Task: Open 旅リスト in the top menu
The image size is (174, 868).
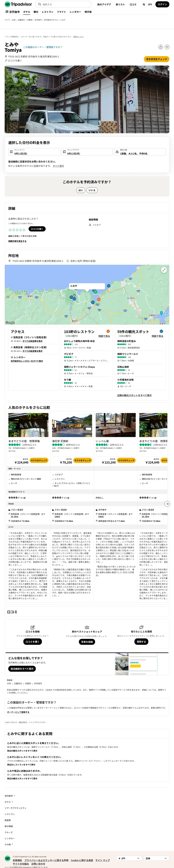Action: (120, 4)
